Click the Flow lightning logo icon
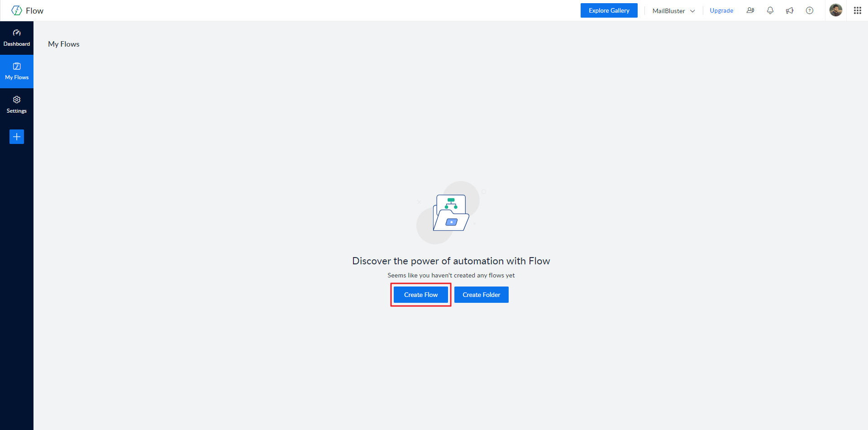 point(17,10)
